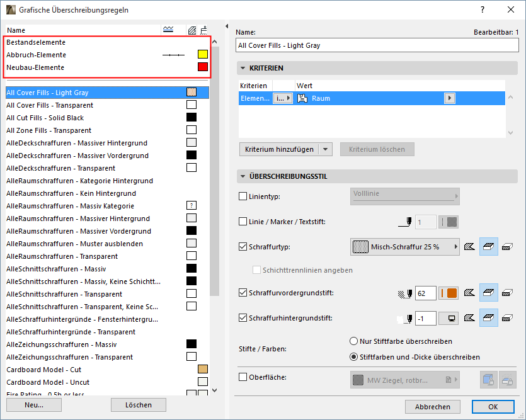Click the window background pen monitor icon

point(449,318)
